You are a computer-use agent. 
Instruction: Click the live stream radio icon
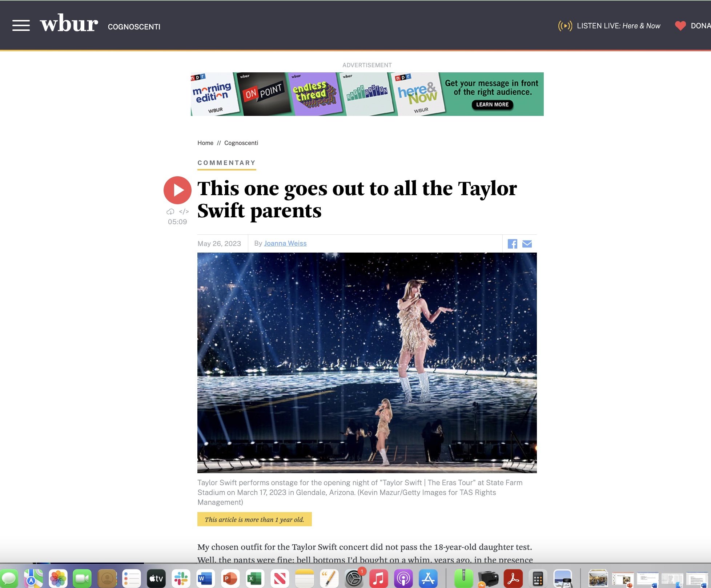click(565, 26)
